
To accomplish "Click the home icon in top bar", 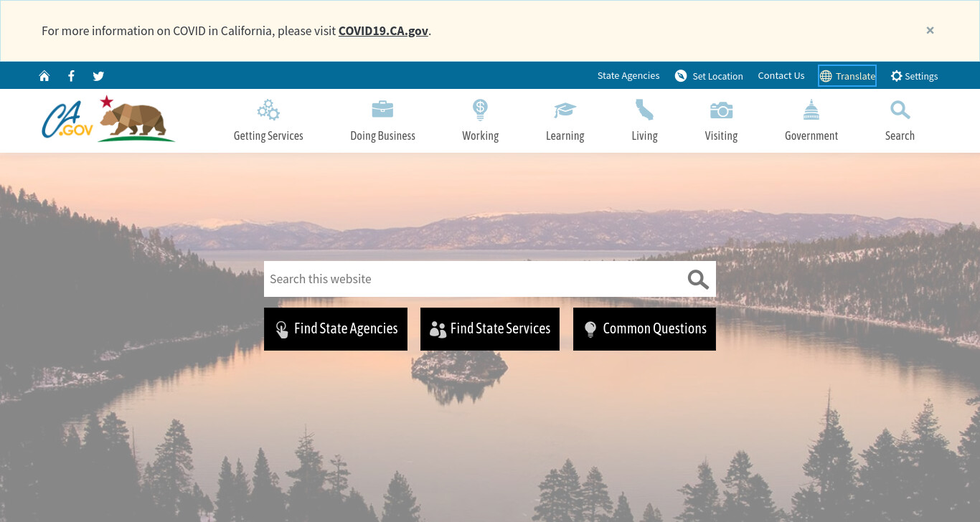I will tap(44, 76).
